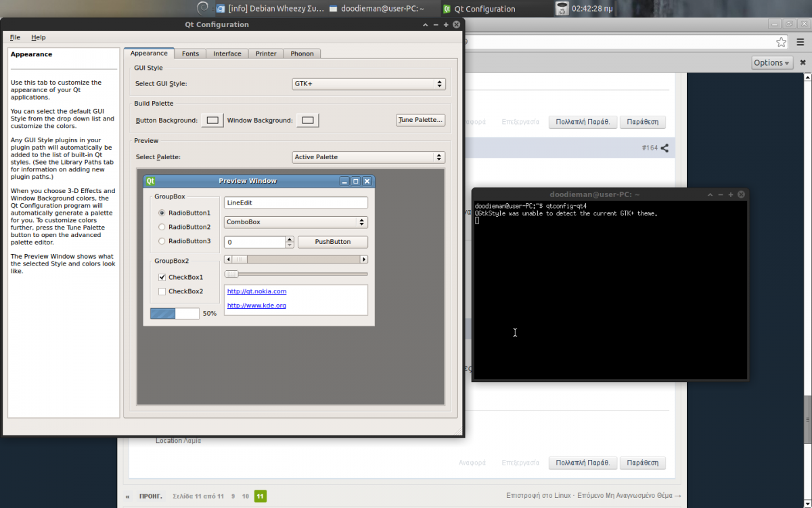This screenshot has height=508, width=812.
Task: Maximize the terminal window with plus icon
Action: tap(730, 194)
